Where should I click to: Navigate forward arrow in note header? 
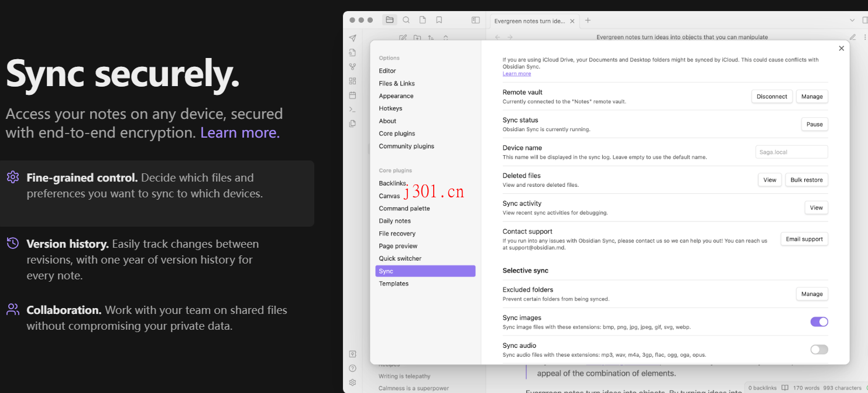[510, 37]
